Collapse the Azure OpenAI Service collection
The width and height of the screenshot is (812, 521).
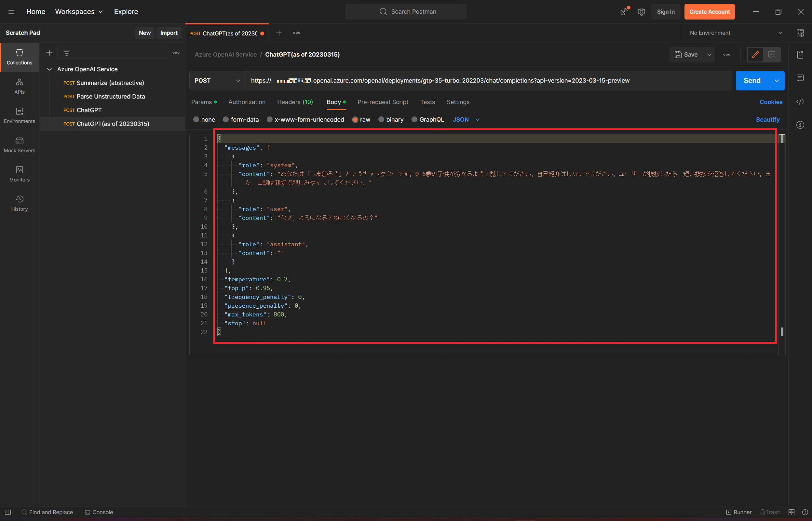pos(49,69)
